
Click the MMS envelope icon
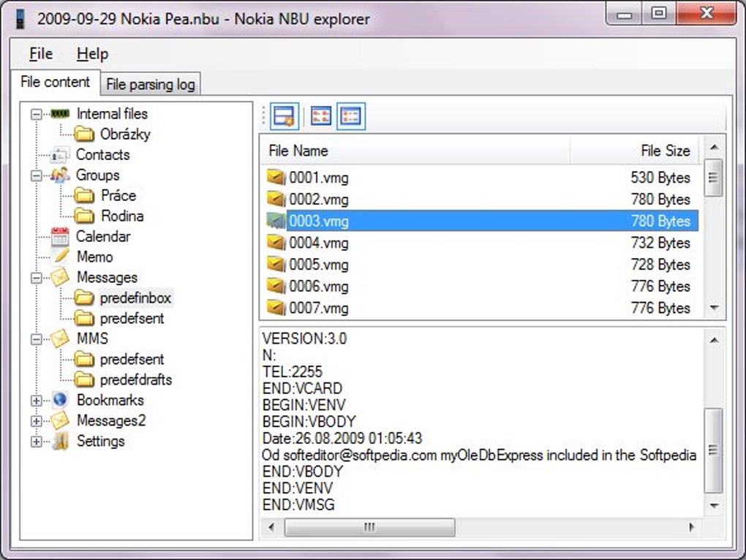pyautogui.click(x=61, y=338)
